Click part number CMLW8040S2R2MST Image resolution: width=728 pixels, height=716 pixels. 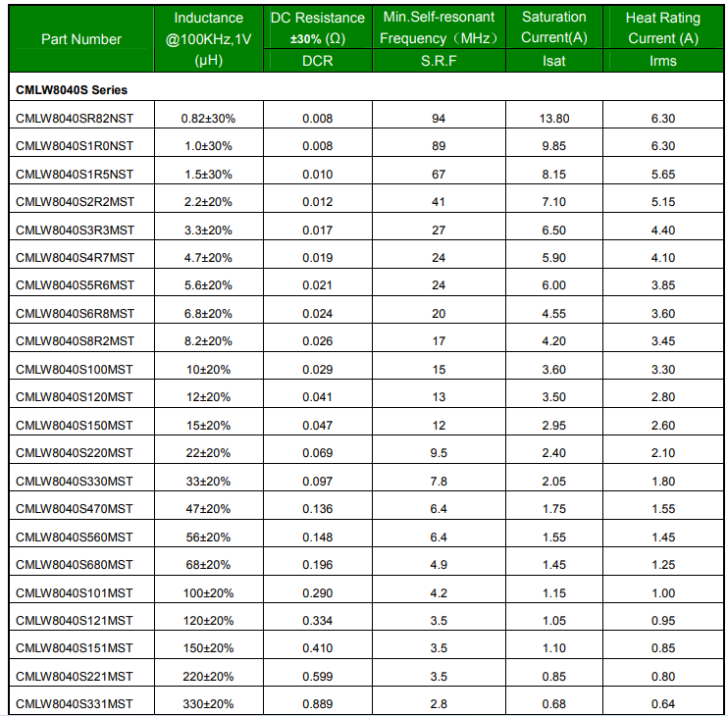point(76,202)
